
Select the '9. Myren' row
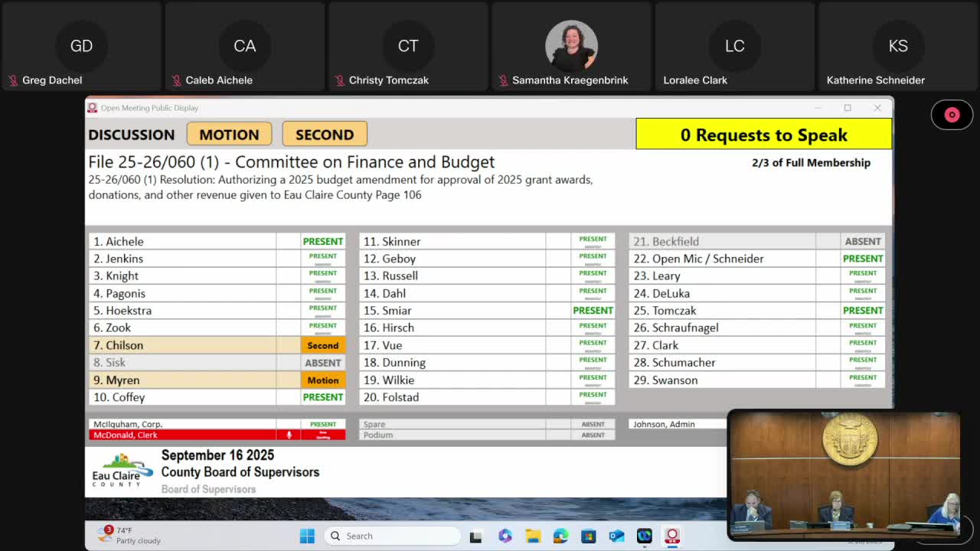[x=217, y=380]
